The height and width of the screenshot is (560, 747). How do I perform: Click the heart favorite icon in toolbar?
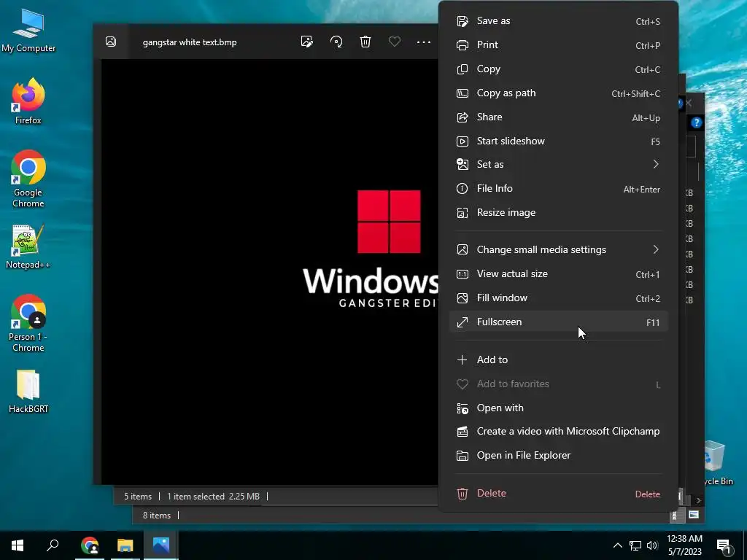(x=395, y=42)
